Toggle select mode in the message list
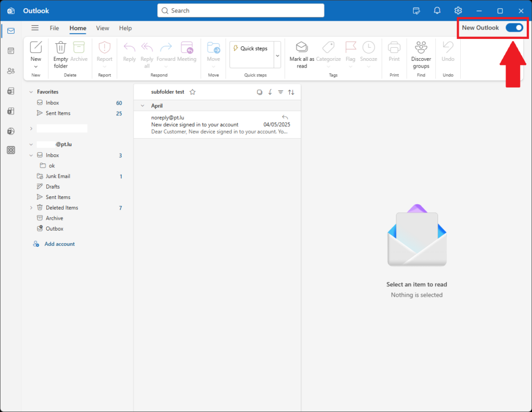 coord(260,92)
